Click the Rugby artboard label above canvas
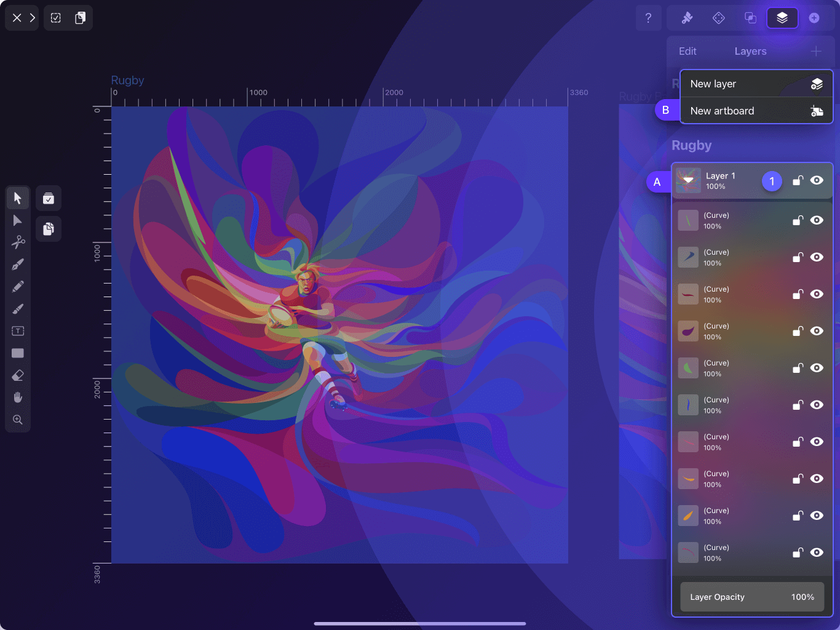 click(x=127, y=81)
